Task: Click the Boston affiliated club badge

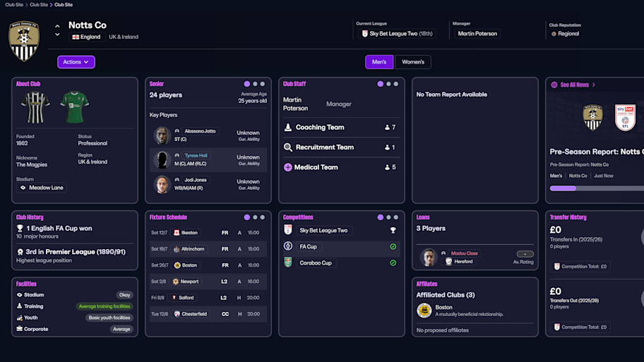Action: click(x=424, y=310)
